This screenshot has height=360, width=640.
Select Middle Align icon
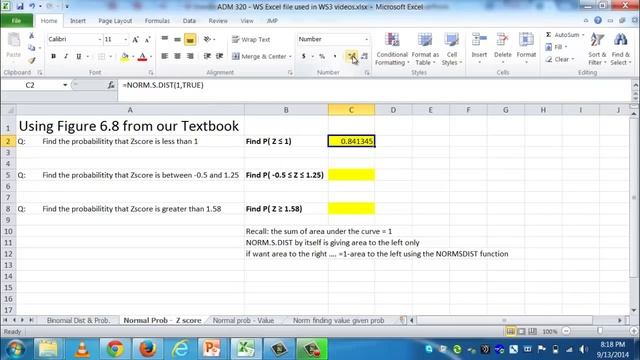coord(177,39)
